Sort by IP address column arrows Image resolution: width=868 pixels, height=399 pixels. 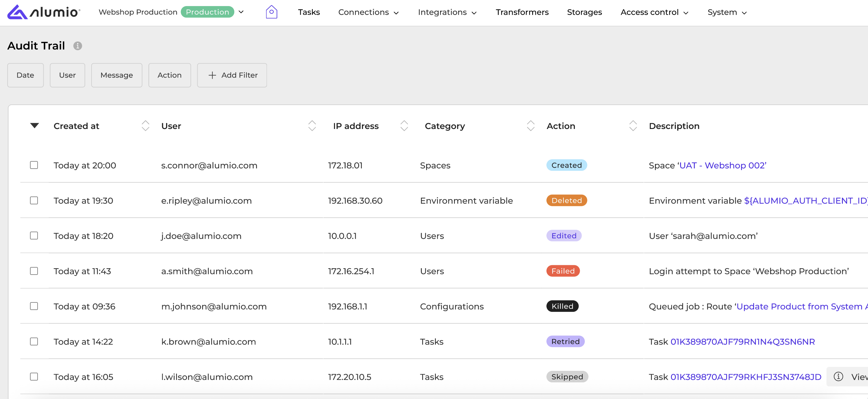coord(404,126)
